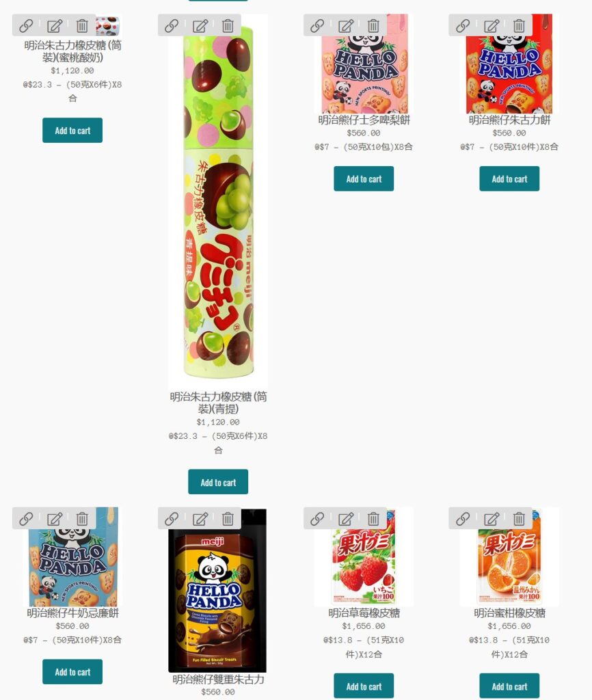Screen dimensions: 592x700
Task: Click link icon on red Hello Panda chocolate
Action: click(x=463, y=26)
